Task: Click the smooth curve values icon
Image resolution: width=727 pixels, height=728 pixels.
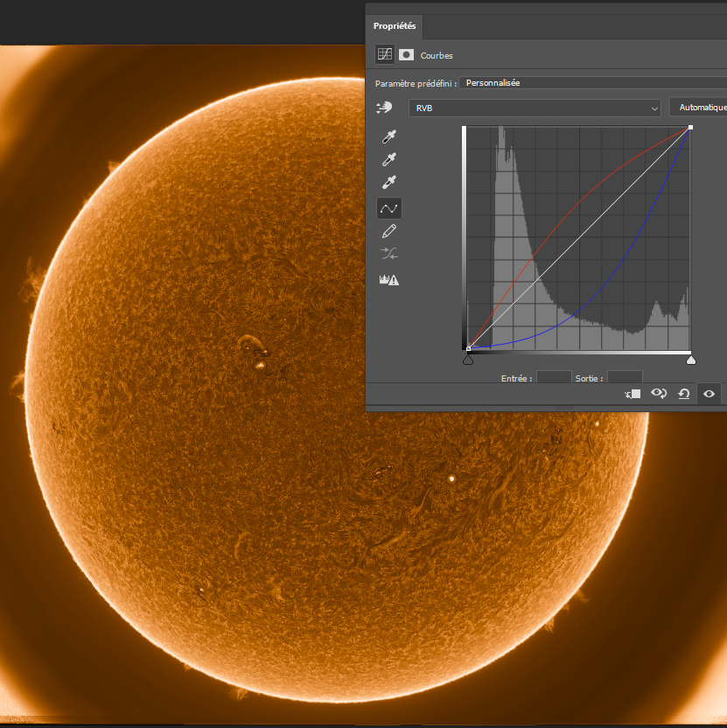Action: 389,255
